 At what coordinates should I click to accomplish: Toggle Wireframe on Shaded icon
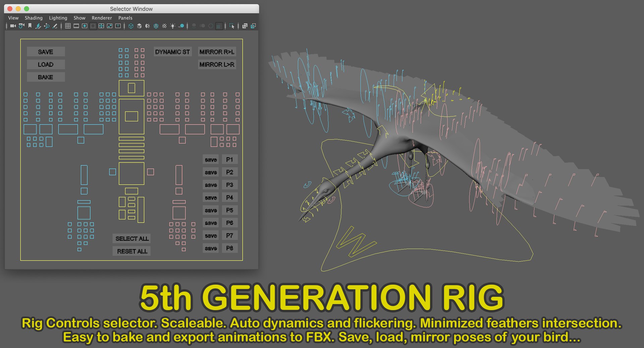pos(156,26)
